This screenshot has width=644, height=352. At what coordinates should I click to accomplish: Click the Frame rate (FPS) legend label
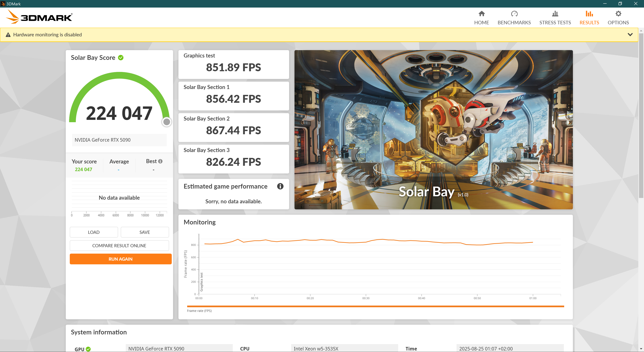click(199, 311)
